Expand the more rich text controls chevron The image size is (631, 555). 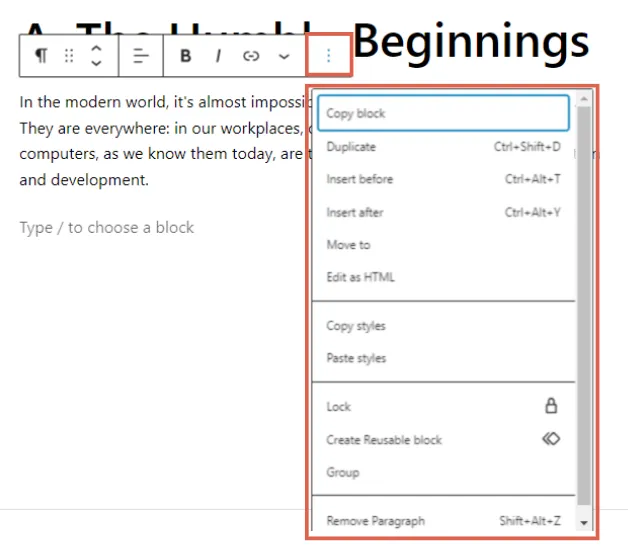[x=284, y=56]
